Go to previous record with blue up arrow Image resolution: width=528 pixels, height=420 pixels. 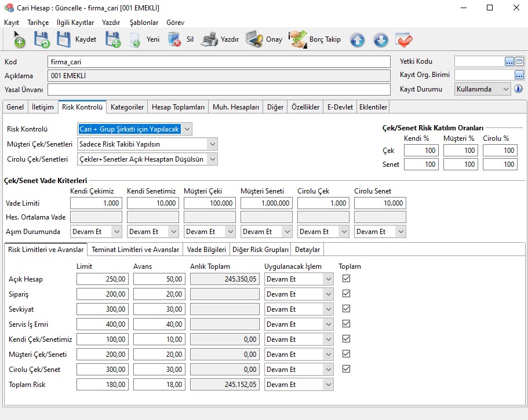[x=357, y=40]
